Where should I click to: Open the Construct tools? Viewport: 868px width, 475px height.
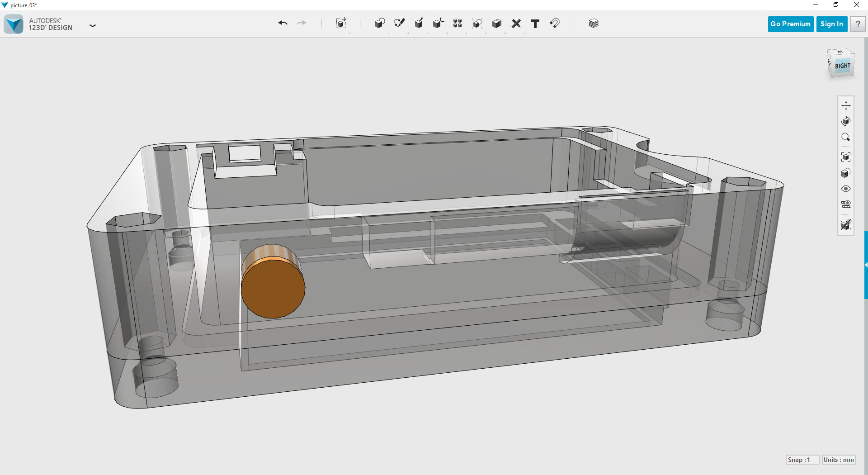pyautogui.click(x=419, y=24)
